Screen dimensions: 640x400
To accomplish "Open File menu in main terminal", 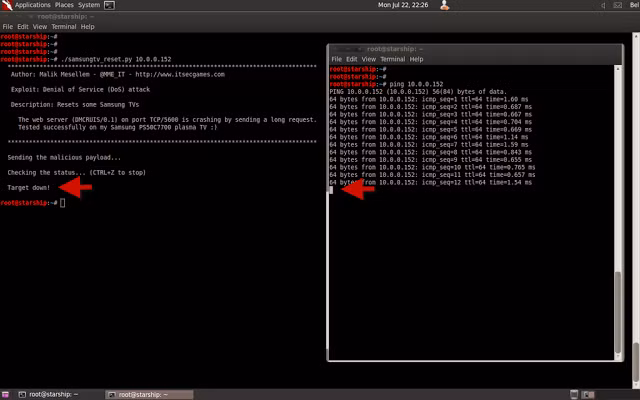I will 8,27.
